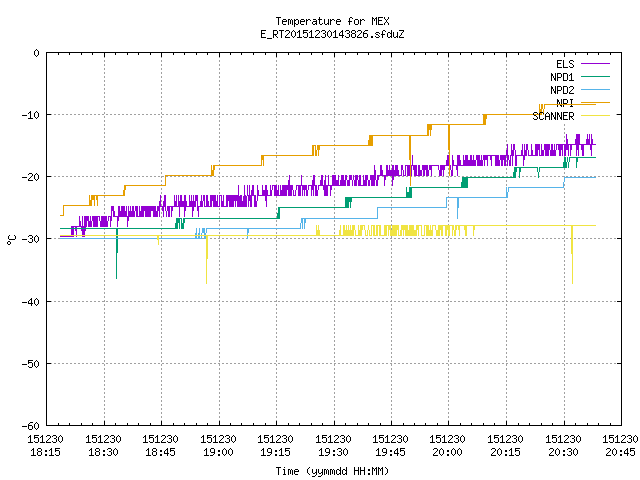Click the y-axis label 0
640x480 pixels.
[37, 53]
